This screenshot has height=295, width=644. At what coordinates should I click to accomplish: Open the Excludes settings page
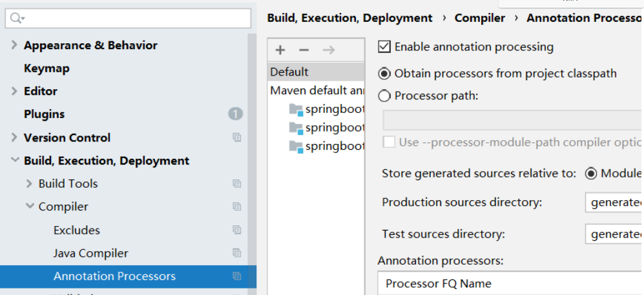click(x=77, y=230)
